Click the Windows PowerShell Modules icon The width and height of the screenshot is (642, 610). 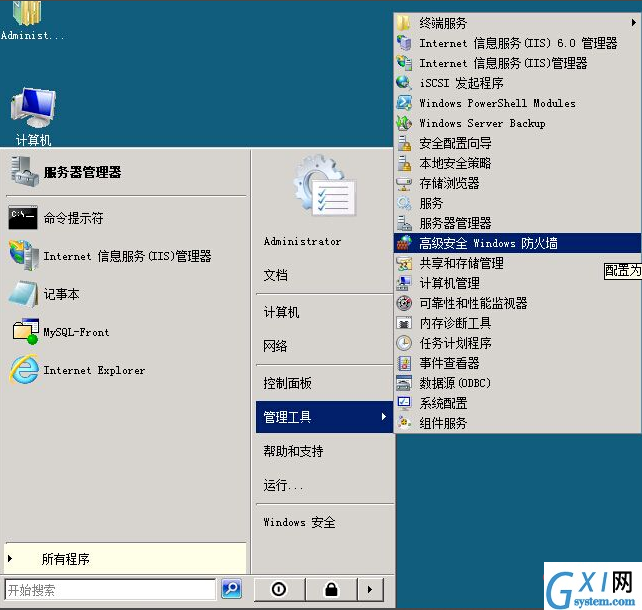404,103
